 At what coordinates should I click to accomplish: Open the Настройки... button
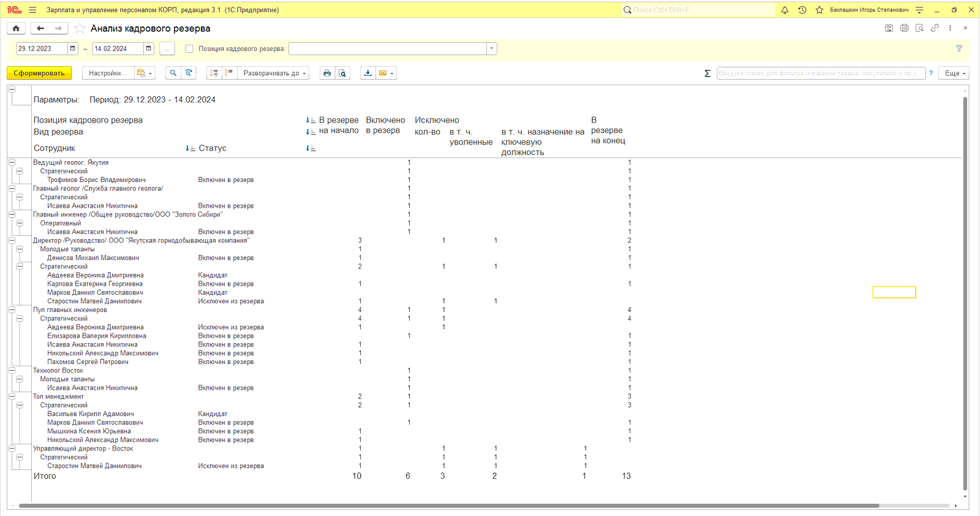click(107, 73)
